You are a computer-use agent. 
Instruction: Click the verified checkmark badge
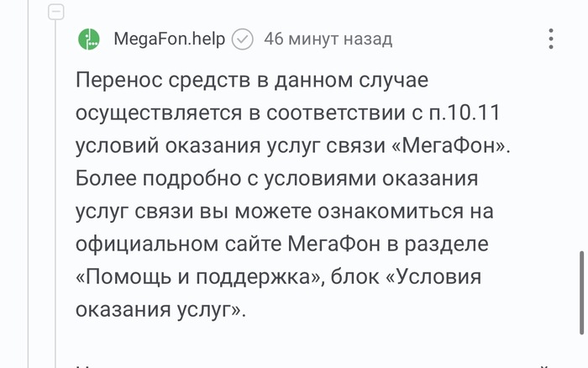click(x=243, y=39)
